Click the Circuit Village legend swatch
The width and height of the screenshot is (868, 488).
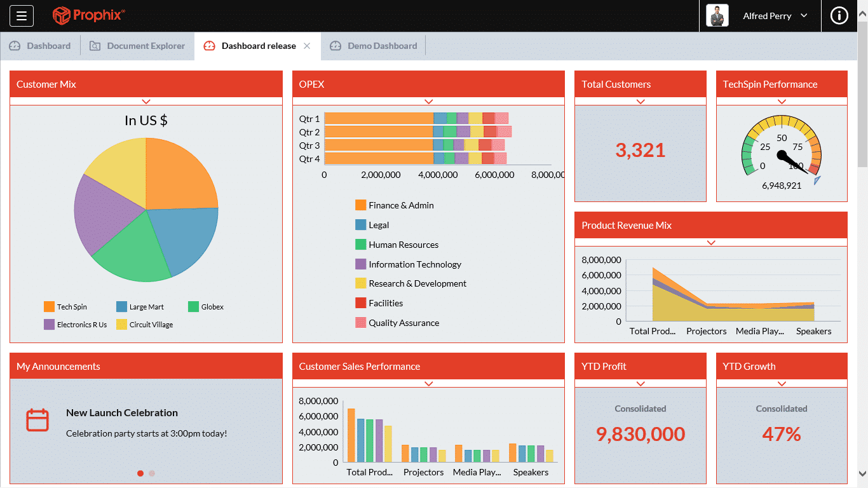(x=121, y=325)
